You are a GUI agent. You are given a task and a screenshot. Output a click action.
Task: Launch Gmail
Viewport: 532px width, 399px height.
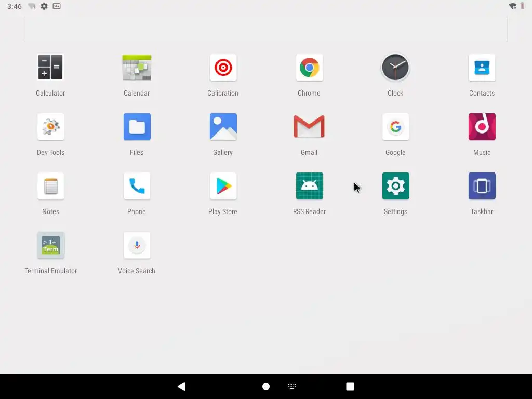(x=309, y=127)
